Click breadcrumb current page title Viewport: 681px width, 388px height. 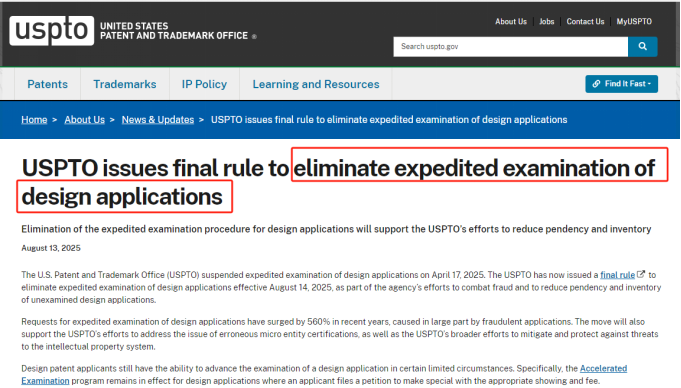click(x=389, y=119)
